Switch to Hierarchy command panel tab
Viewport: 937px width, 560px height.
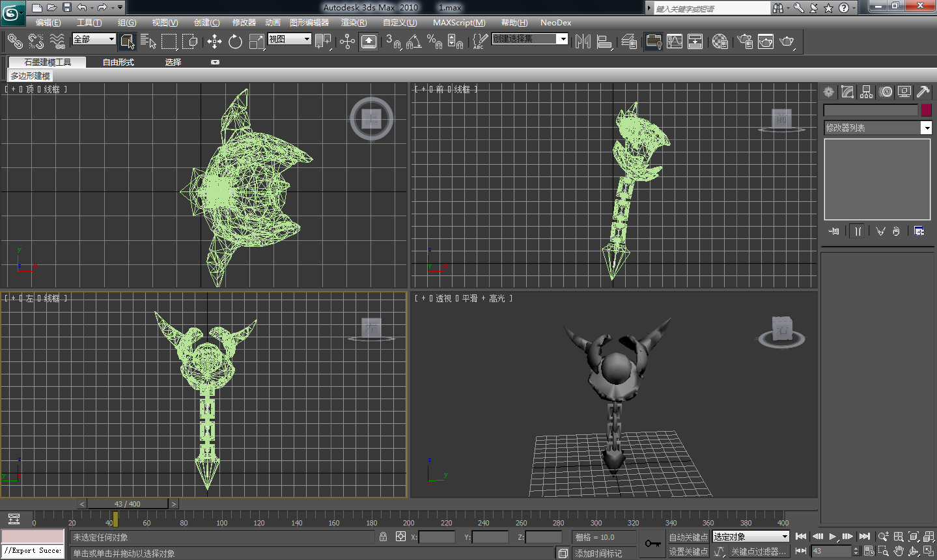866,92
